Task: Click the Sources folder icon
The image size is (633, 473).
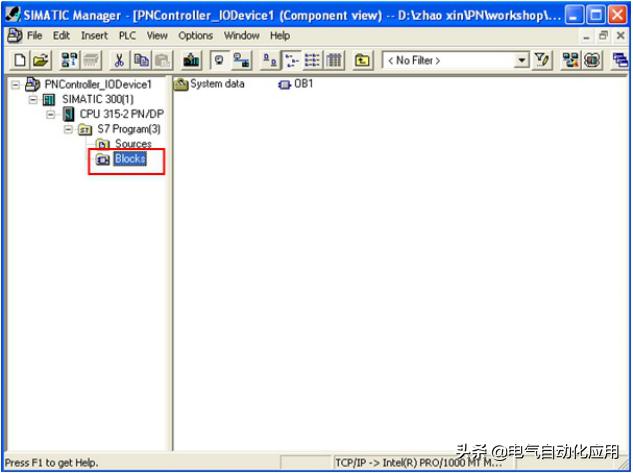Action: tap(103, 144)
